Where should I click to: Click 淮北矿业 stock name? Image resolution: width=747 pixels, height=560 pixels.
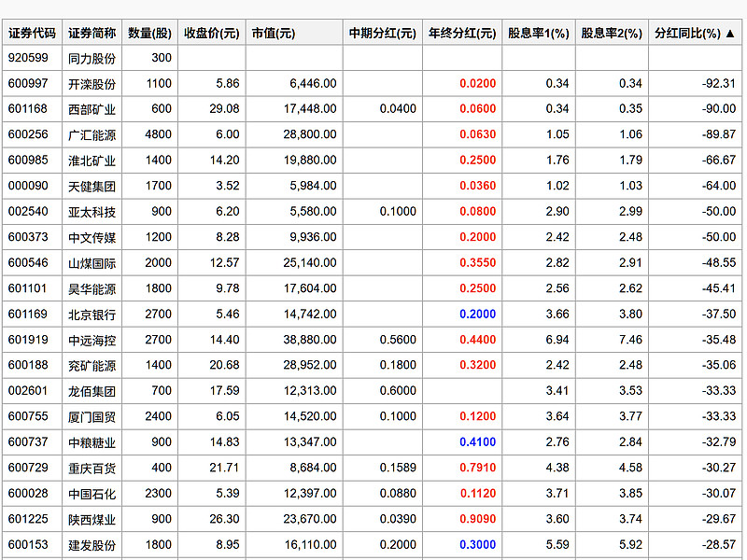click(92, 161)
